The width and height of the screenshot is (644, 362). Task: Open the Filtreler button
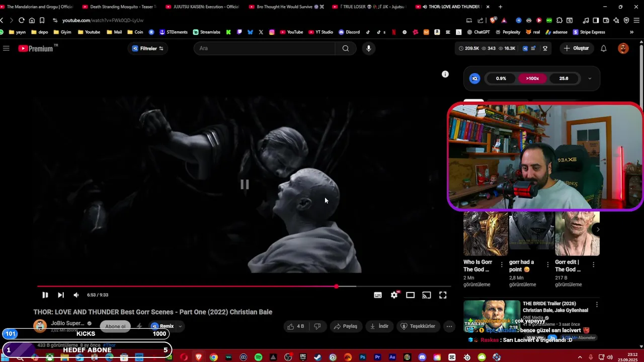pyautogui.click(x=148, y=48)
